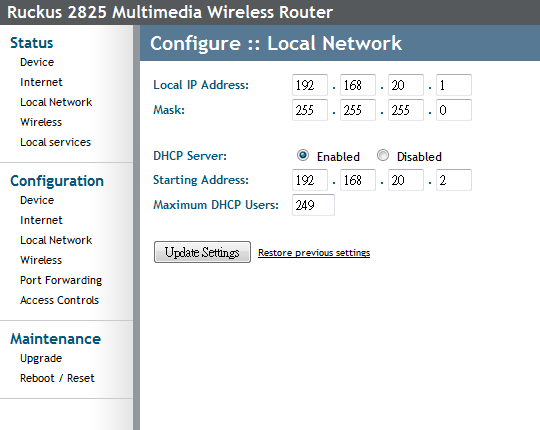Open Internet under the Status section

(x=41, y=82)
